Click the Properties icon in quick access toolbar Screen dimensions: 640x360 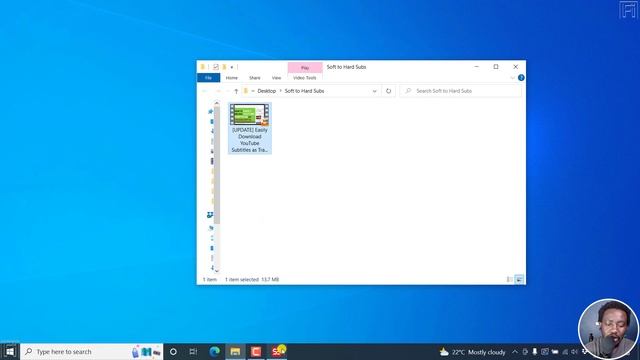click(x=216, y=67)
